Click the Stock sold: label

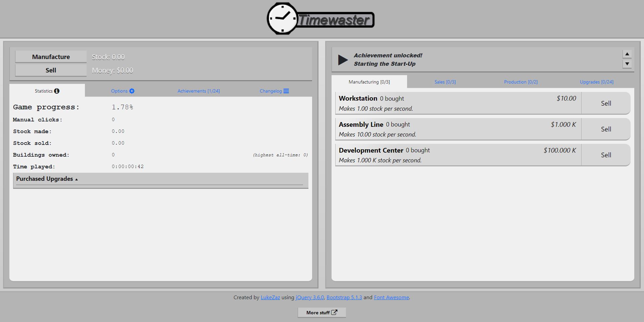click(32, 143)
